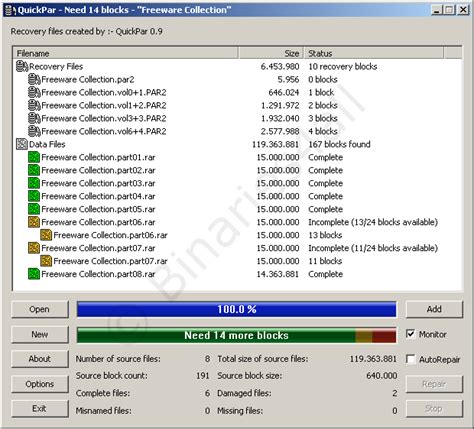
Task: Select the vol0+1.PAR2 file icon
Action: click(34, 92)
